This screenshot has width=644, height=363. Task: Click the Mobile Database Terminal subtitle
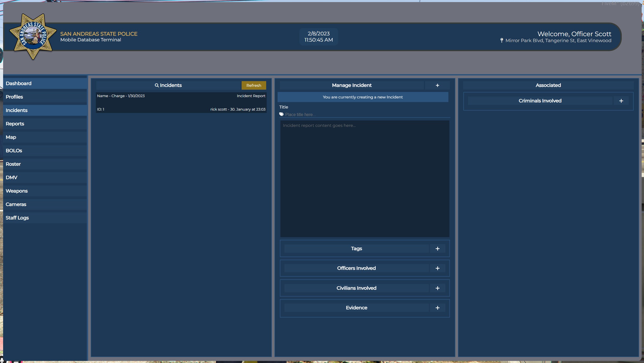pyautogui.click(x=90, y=40)
